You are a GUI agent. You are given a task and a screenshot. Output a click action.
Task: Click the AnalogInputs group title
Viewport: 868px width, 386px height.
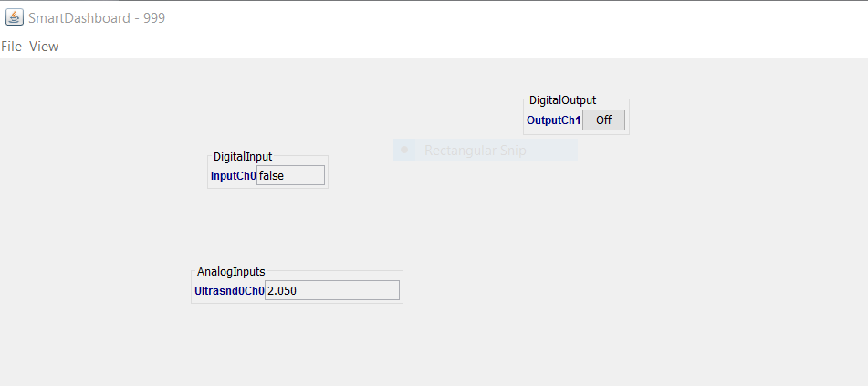pyautogui.click(x=231, y=272)
